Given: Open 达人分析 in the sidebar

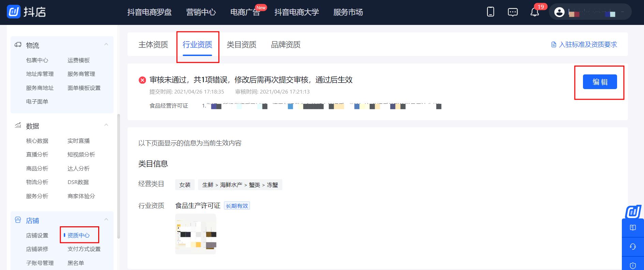Looking at the screenshot, I should coord(78,168).
